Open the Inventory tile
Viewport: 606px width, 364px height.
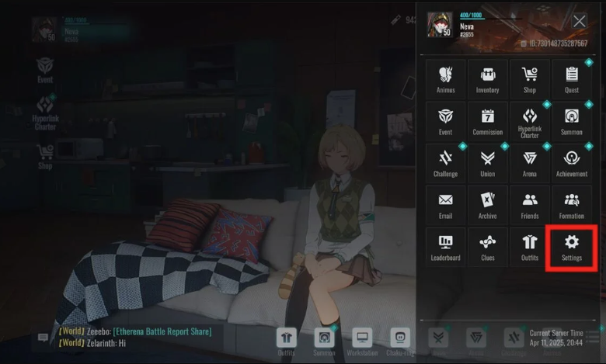pos(488,79)
